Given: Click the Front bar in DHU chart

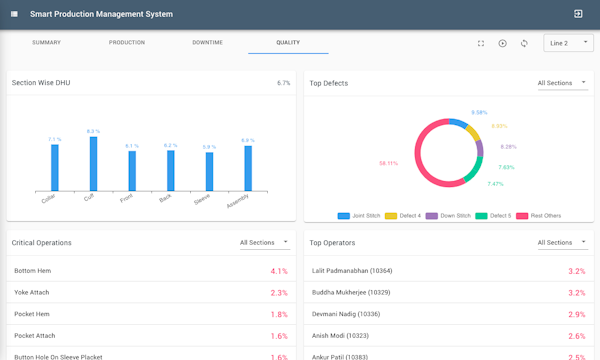Looking at the screenshot, I should [132, 171].
